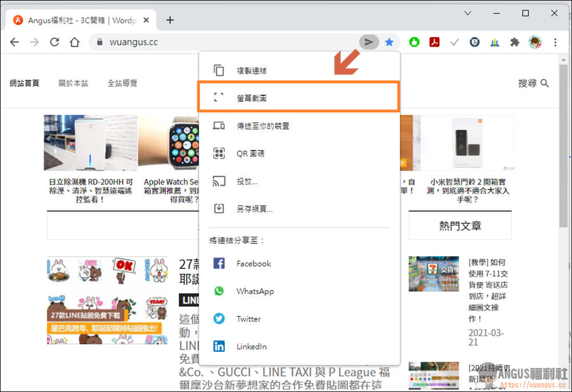Share link to LinkedIn
This screenshot has height=392, width=572.
click(299, 346)
